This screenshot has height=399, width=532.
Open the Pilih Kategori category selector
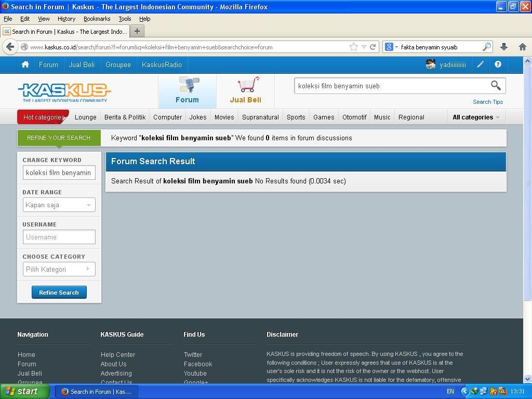pyautogui.click(x=59, y=270)
